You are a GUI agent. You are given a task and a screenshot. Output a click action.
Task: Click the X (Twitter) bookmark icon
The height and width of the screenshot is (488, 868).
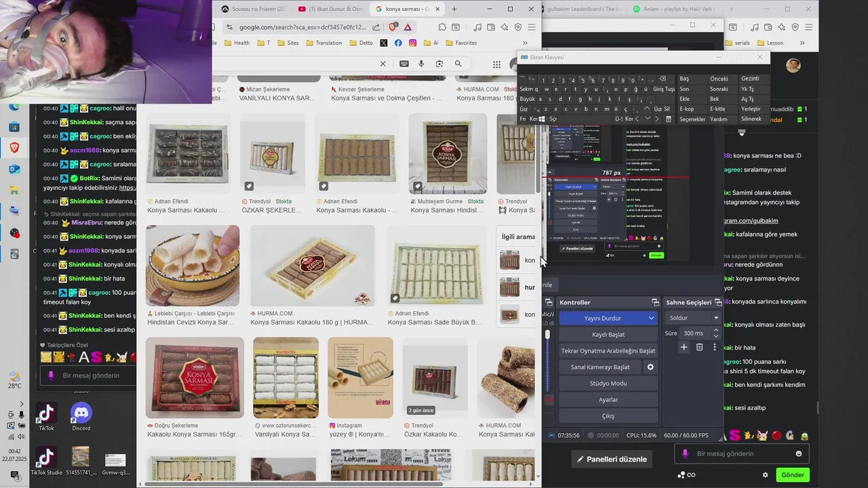pos(384,43)
